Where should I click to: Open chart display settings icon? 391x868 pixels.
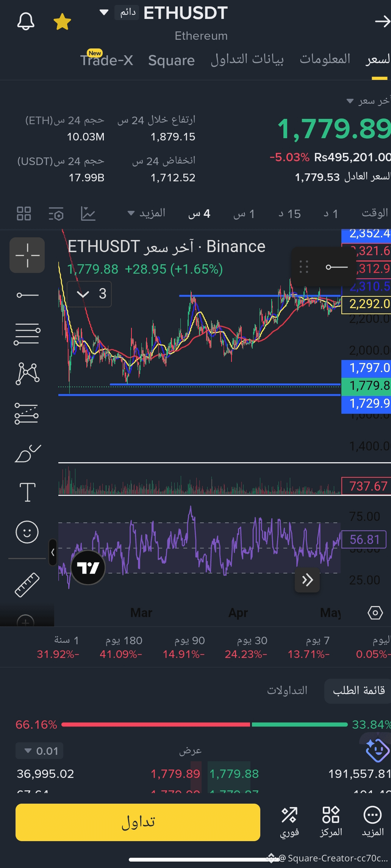[56, 214]
